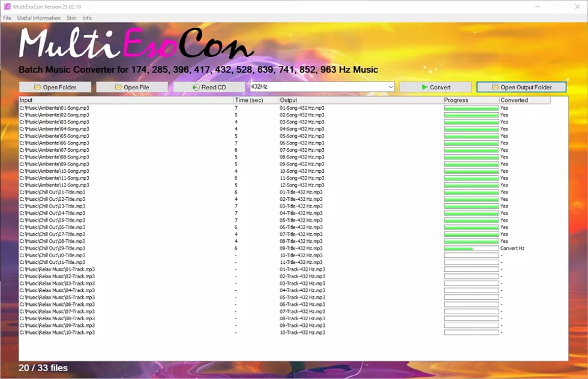Click the Converted column header

coord(525,100)
